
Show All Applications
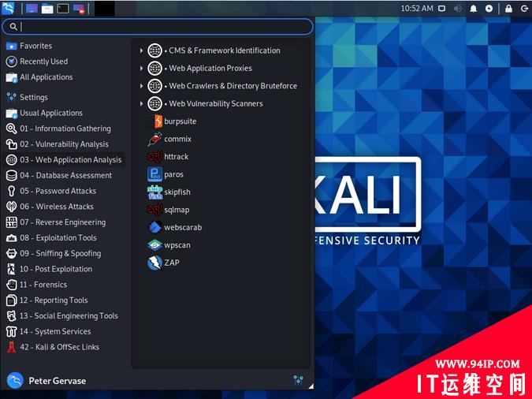click(39, 77)
